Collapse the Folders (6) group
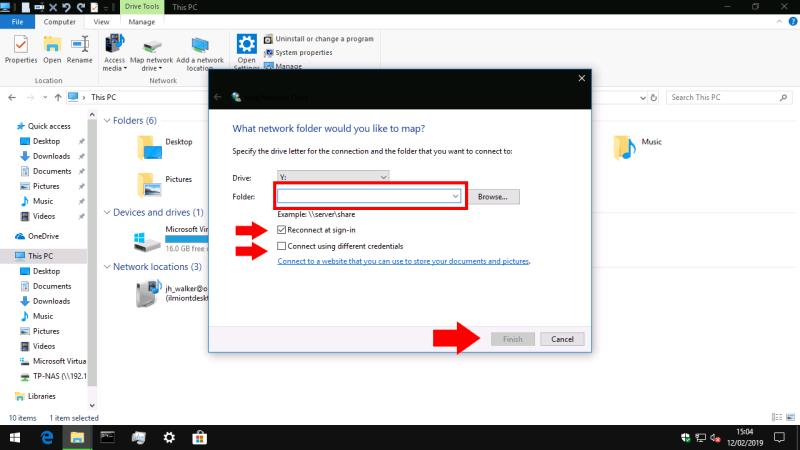Image resolution: width=800 pixels, height=450 pixels. pos(107,121)
